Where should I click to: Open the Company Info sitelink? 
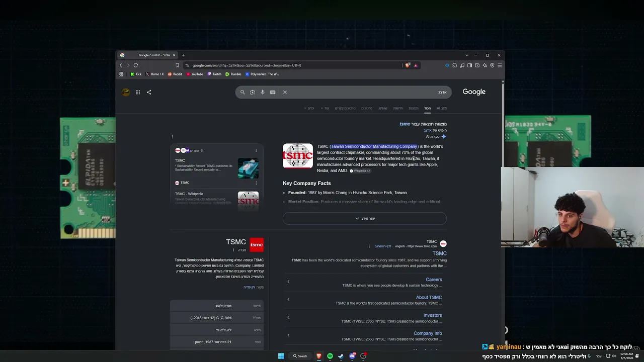[428, 333]
